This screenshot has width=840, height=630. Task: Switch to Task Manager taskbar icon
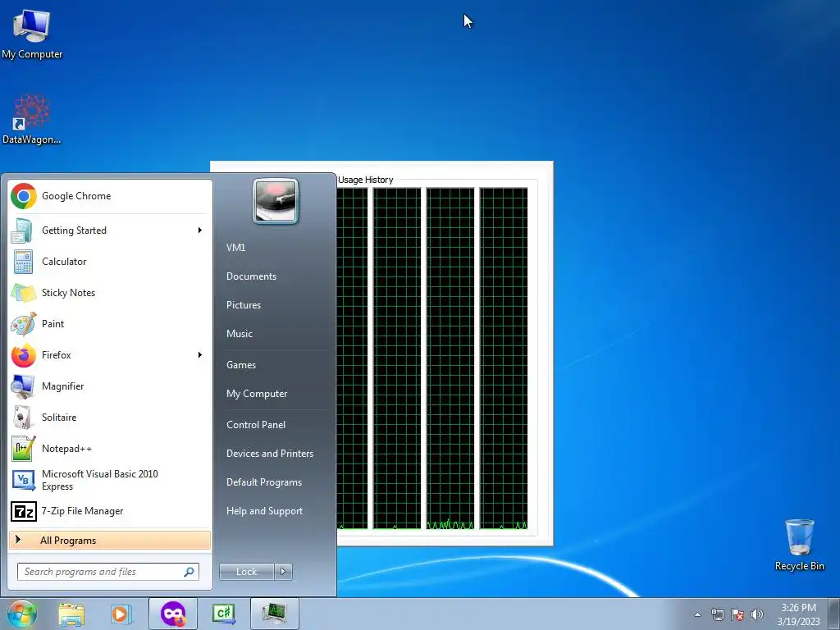[x=274, y=614]
